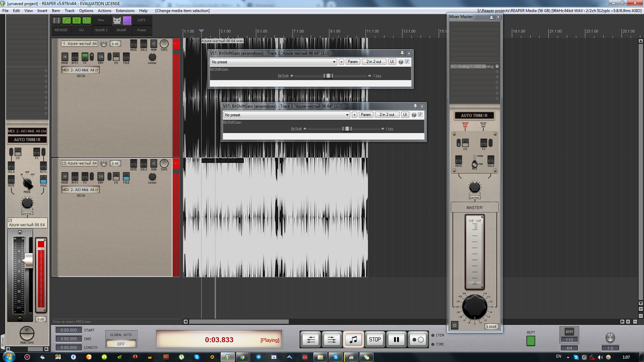Arm track 1 with TAPE button
This screenshot has height=362, width=644.
coord(164,44)
